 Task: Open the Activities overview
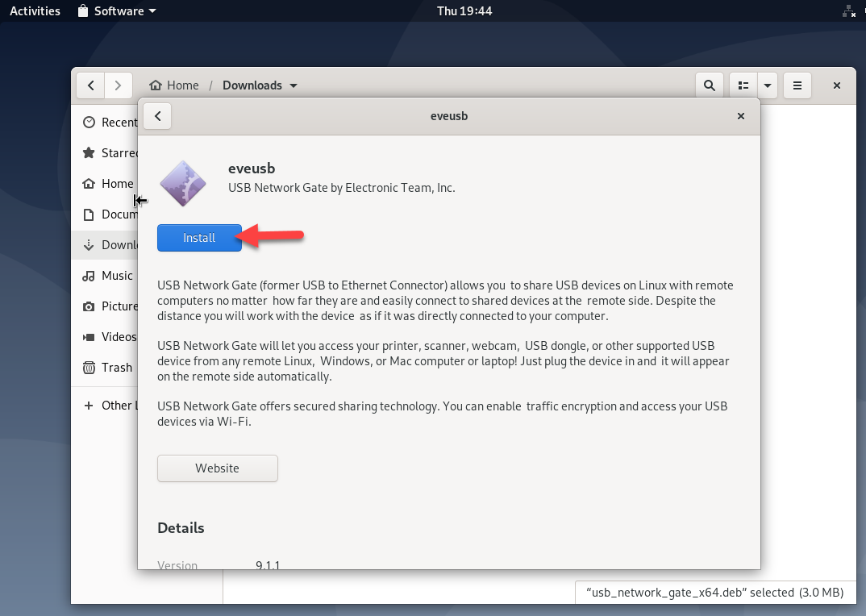click(35, 11)
